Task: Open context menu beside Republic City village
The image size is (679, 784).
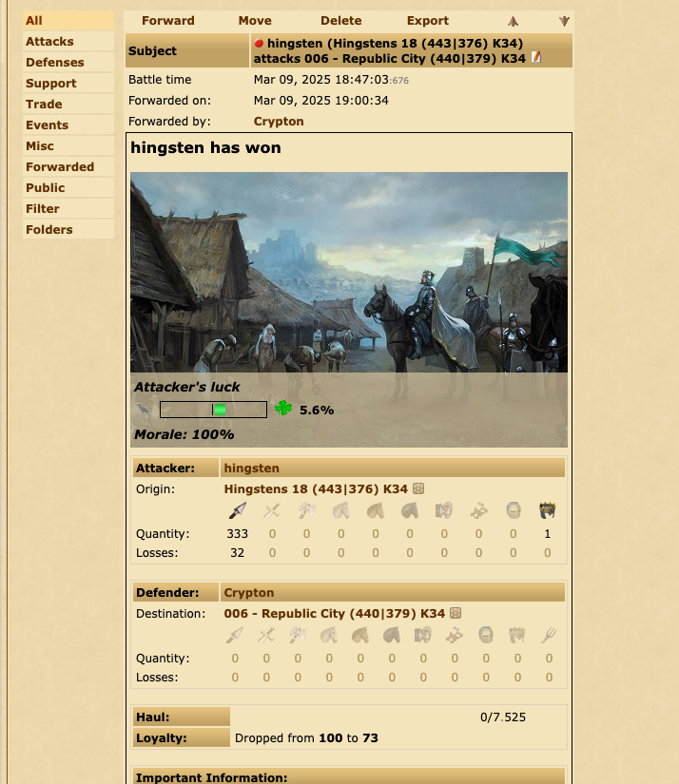Action: point(456,614)
